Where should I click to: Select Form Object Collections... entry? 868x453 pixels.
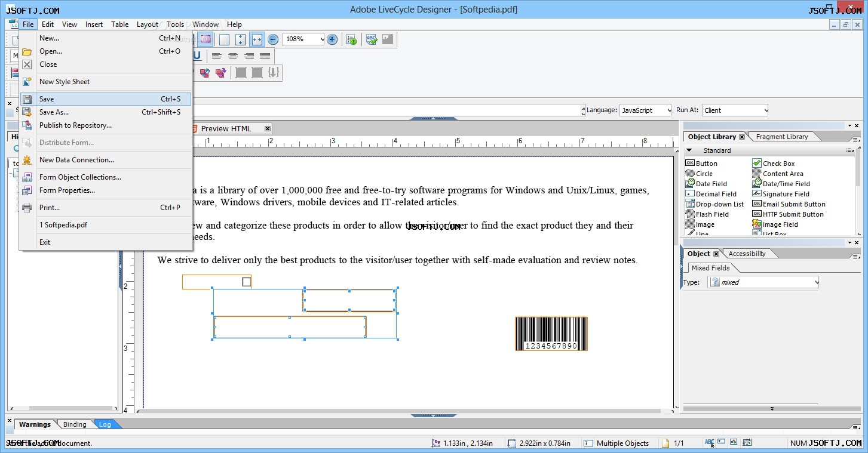[x=106, y=177]
